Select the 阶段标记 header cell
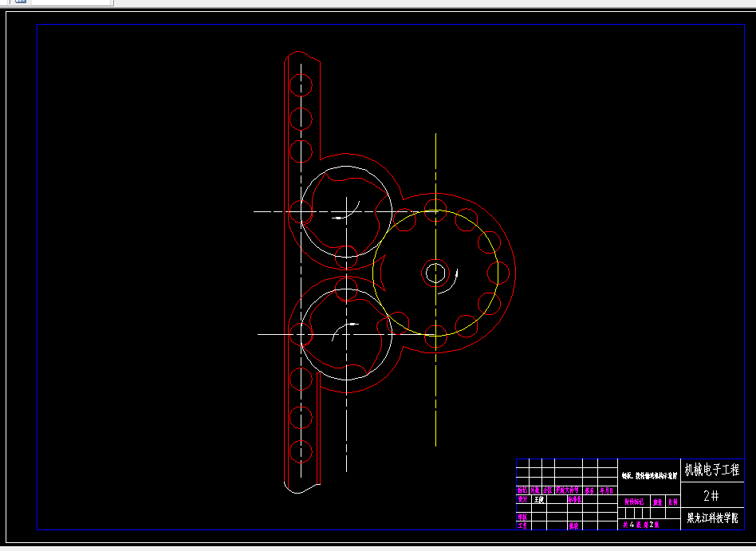 coord(634,502)
